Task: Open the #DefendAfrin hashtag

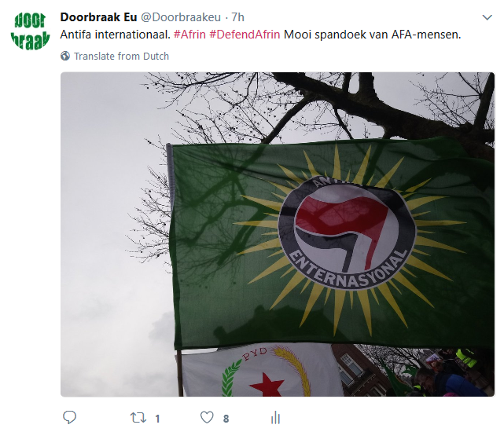Action: pos(245,35)
